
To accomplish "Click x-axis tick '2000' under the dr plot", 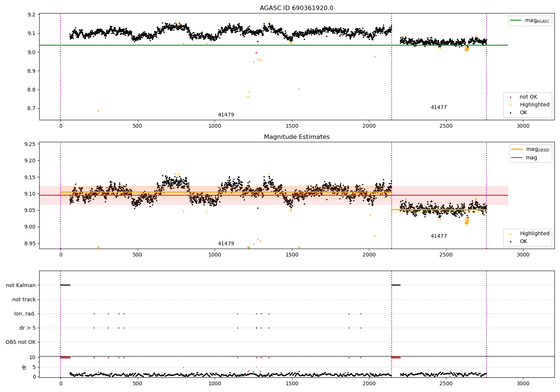I will pos(369,384).
